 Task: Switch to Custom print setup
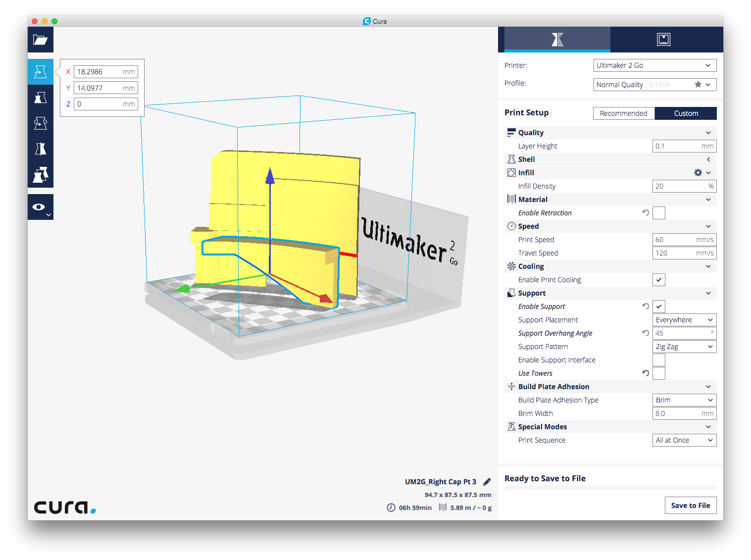[x=686, y=113]
